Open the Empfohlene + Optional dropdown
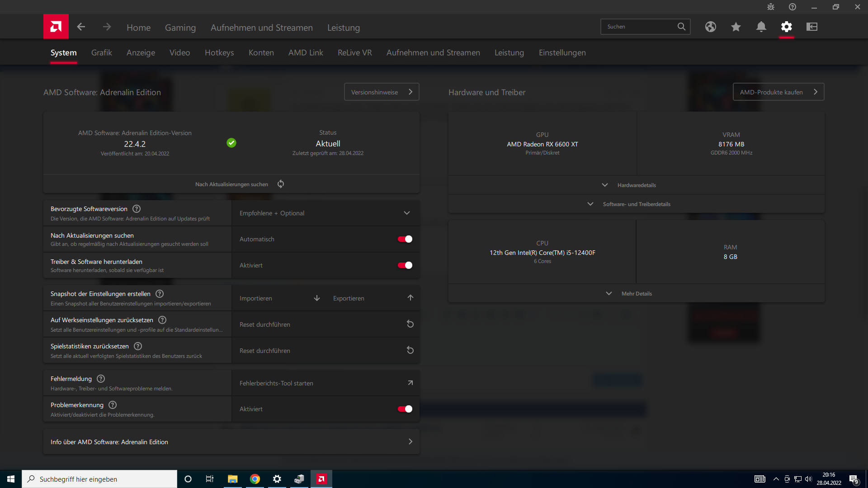Image resolution: width=868 pixels, height=488 pixels. coord(406,213)
